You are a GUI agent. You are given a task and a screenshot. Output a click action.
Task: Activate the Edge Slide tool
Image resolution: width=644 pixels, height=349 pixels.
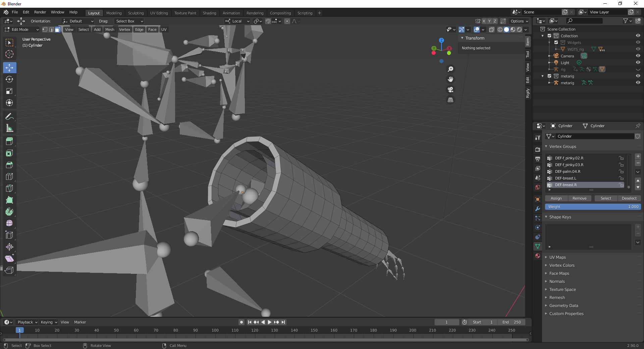click(9, 235)
